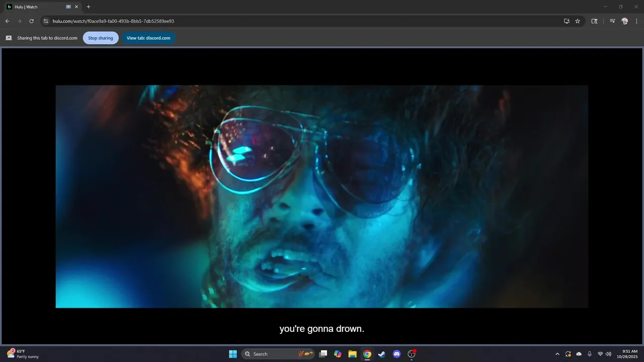Close the Hulu | Watch tab
The image size is (644, 362).
[x=76, y=7]
